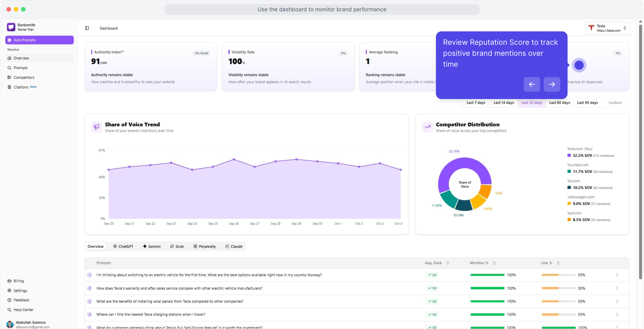The height and width of the screenshot is (329, 644).
Task: Click the pulsing tour hotspot dot
Action: pyautogui.click(x=579, y=65)
